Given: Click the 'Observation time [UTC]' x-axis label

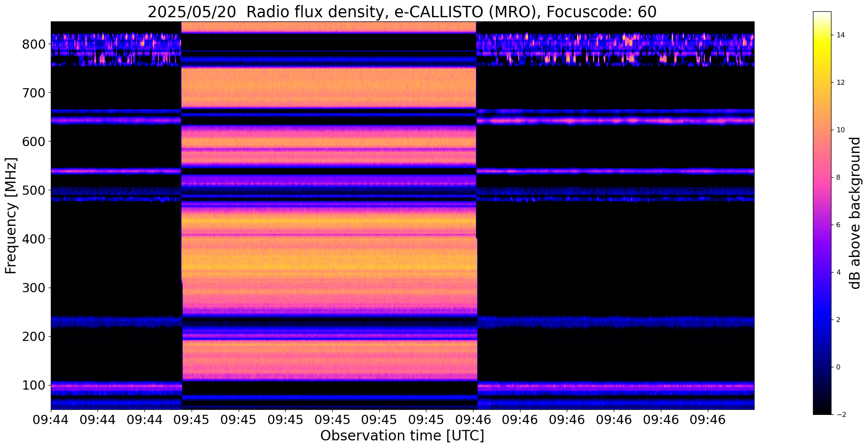Looking at the screenshot, I should pyautogui.click(x=402, y=435).
